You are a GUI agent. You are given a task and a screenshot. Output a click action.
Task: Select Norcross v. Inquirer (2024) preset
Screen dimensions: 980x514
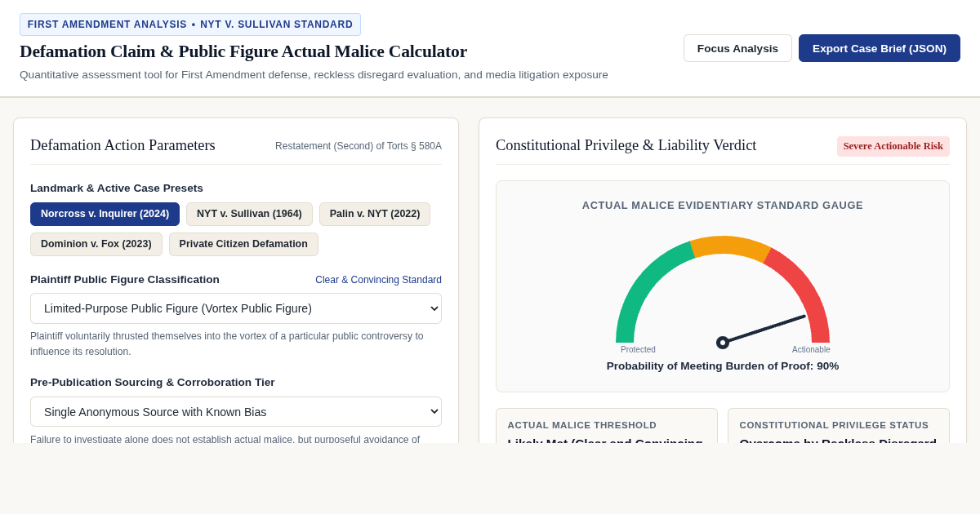click(105, 214)
